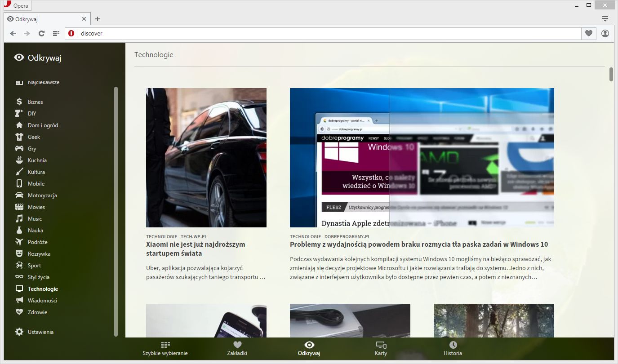Click the page vertical scrollbar thumb
The width and height of the screenshot is (618, 364).
[611, 74]
